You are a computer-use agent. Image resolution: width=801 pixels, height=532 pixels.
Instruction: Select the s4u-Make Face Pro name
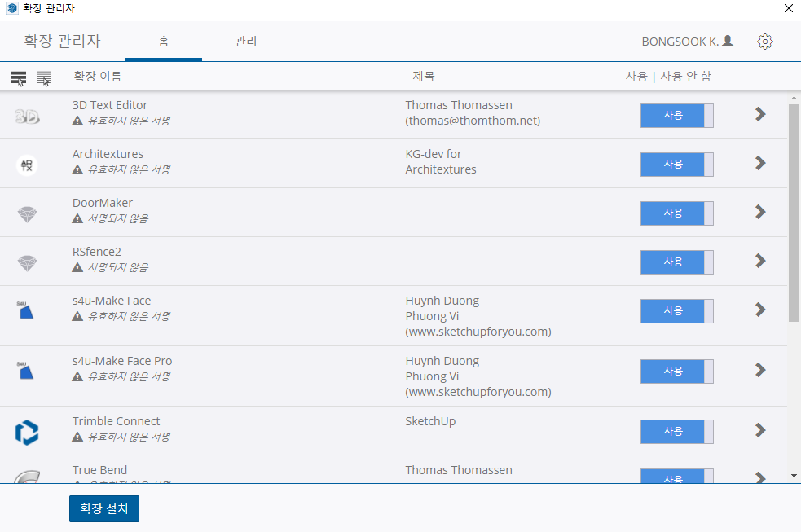point(122,361)
